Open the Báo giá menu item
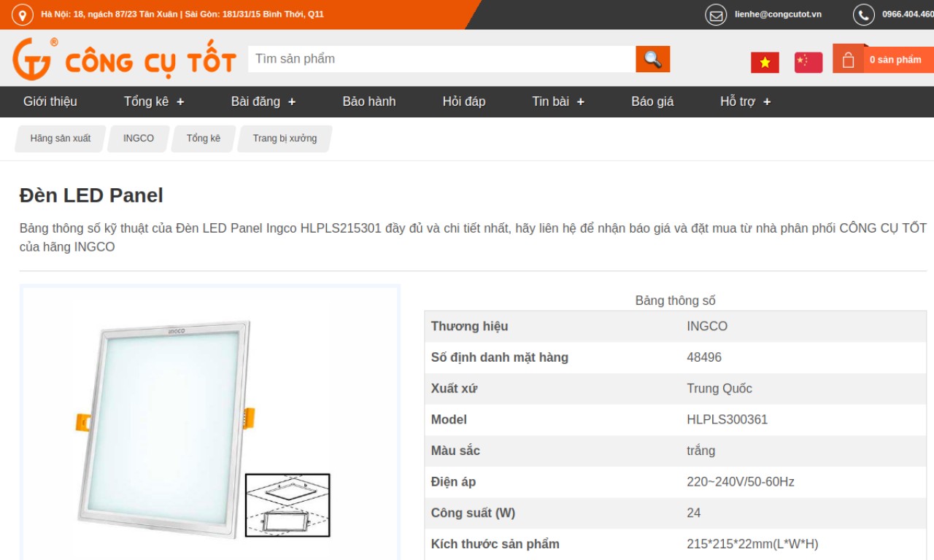The width and height of the screenshot is (934, 560). [652, 101]
